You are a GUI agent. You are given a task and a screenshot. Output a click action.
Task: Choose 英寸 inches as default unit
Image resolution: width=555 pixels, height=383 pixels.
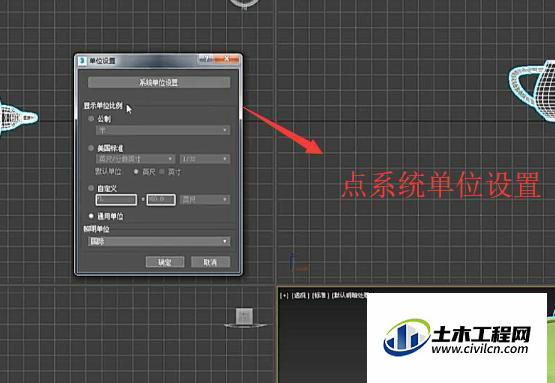[162, 172]
